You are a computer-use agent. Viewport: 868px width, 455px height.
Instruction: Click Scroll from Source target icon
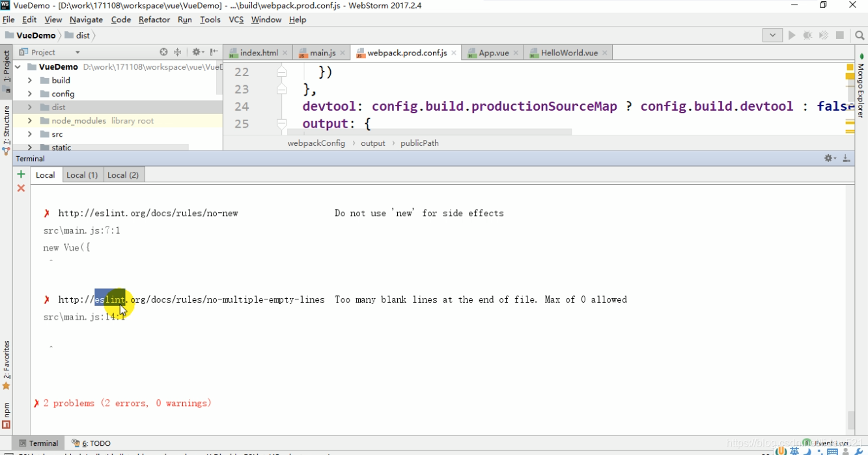[163, 52]
